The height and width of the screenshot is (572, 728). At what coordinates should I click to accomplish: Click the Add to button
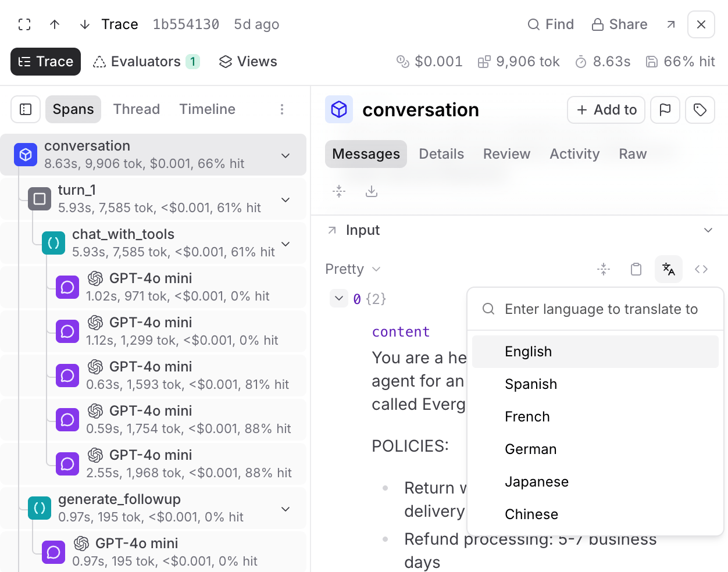click(606, 110)
